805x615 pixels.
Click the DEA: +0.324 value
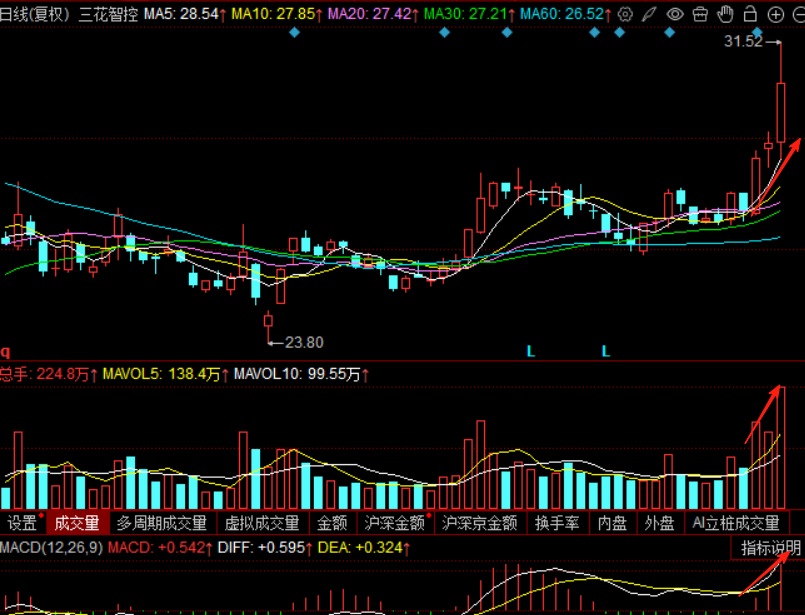point(364,548)
